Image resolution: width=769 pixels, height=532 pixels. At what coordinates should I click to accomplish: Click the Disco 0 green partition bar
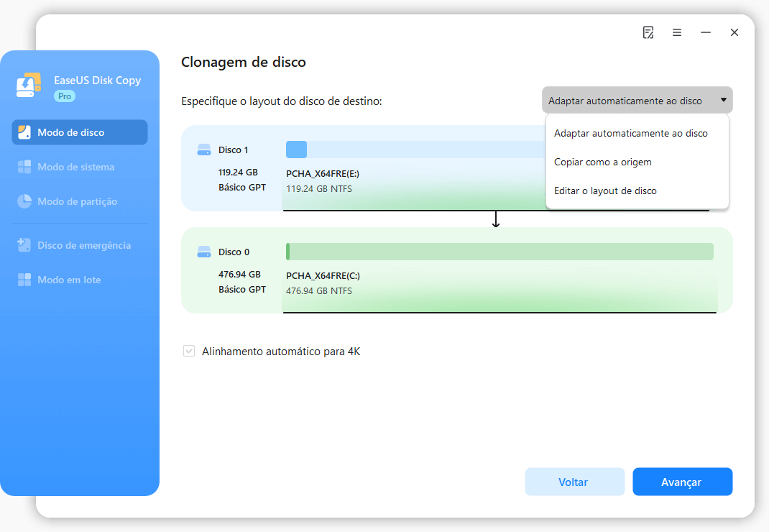(500, 252)
